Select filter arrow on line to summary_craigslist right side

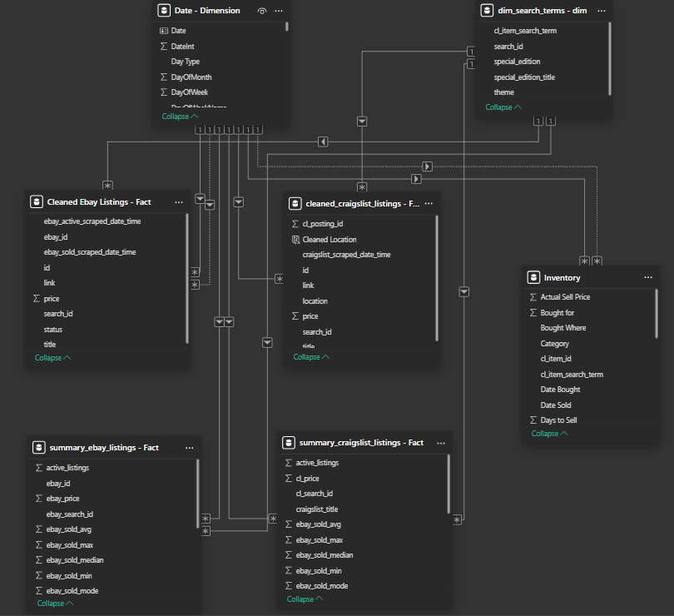(463, 292)
